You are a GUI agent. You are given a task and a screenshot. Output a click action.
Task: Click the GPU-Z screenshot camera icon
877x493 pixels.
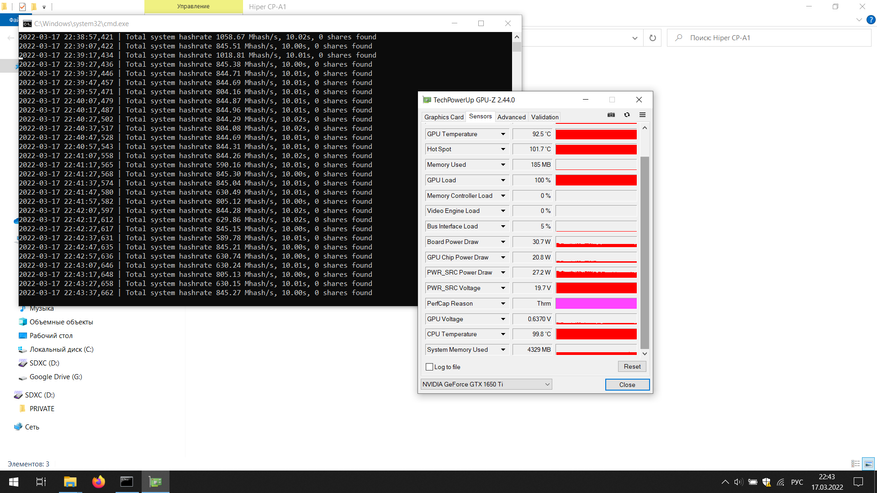pos(612,116)
